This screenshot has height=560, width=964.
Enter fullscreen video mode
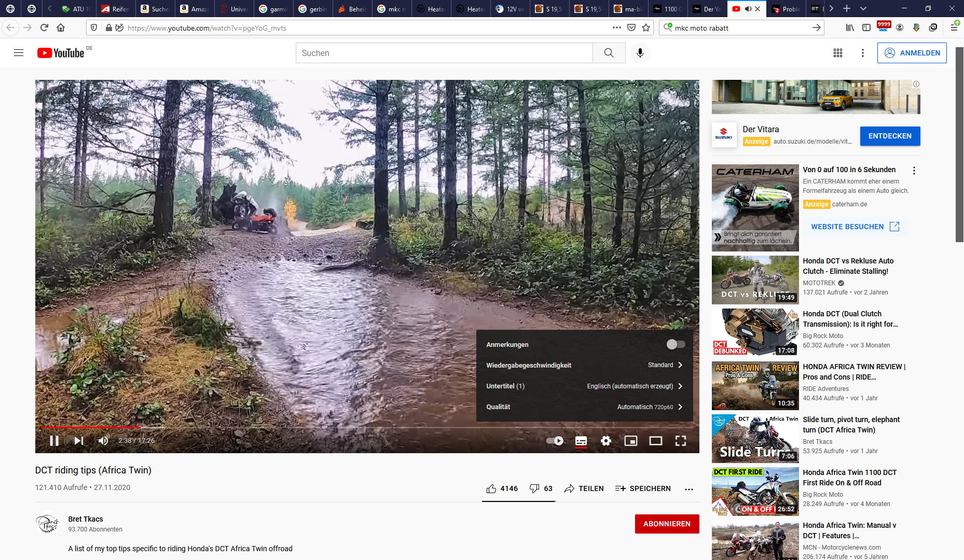click(x=680, y=441)
